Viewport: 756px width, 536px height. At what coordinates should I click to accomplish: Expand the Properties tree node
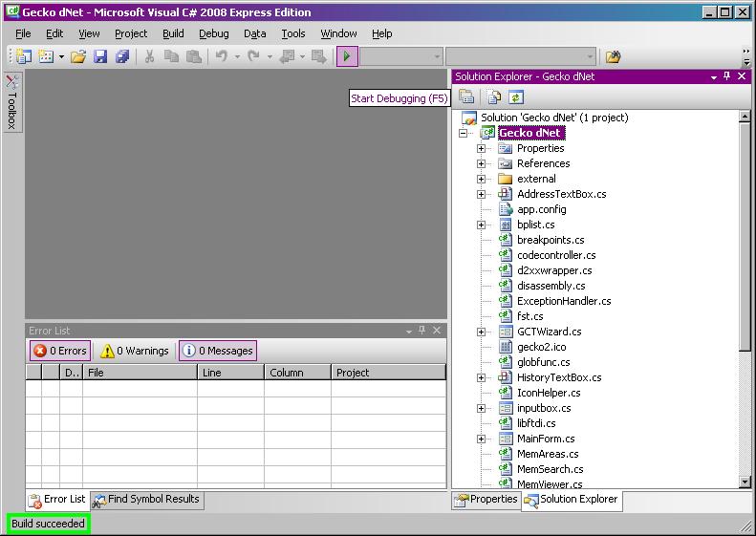[x=482, y=148]
